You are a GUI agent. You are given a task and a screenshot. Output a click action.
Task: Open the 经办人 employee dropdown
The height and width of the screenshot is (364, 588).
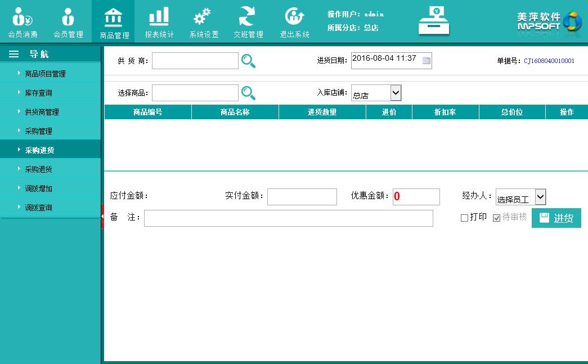point(540,197)
